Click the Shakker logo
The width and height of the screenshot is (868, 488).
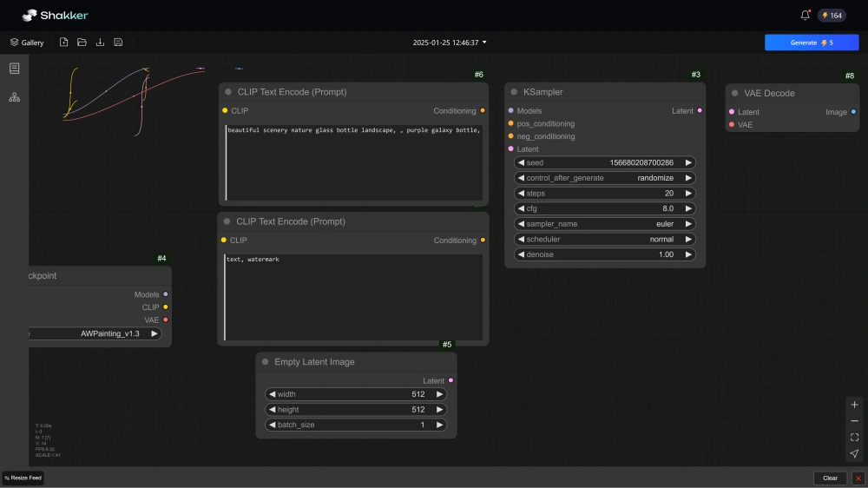tap(55, 15)
